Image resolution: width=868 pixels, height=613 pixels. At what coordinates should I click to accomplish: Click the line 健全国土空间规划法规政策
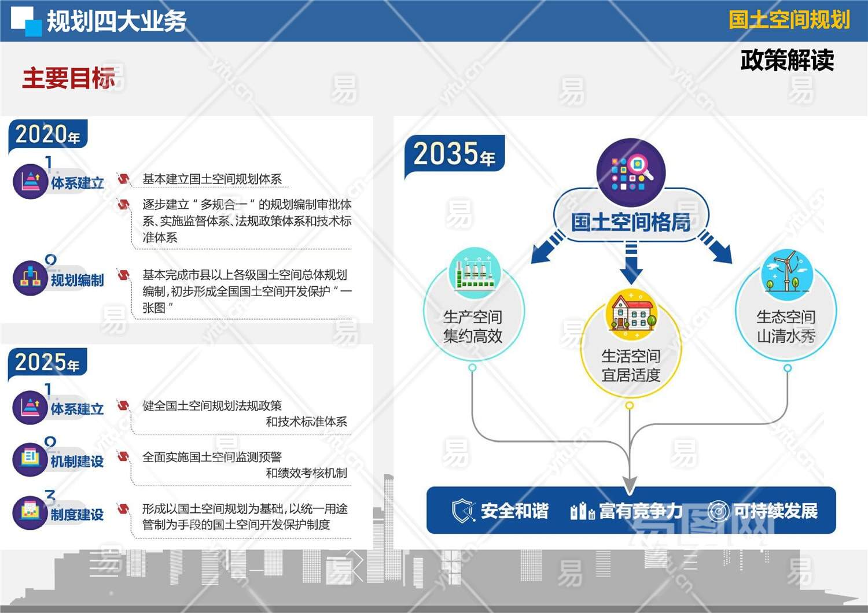212,406
